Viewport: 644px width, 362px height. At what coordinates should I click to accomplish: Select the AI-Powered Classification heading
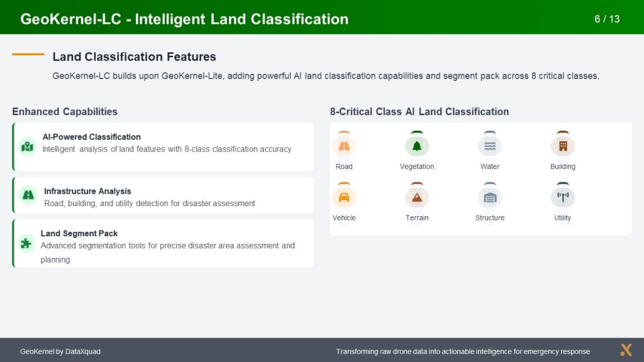point(92,137)
